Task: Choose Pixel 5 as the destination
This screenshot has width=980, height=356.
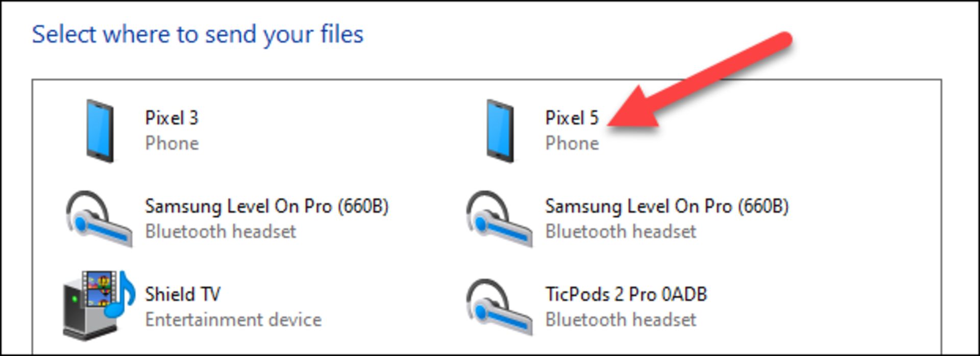Action: (572, 118)
